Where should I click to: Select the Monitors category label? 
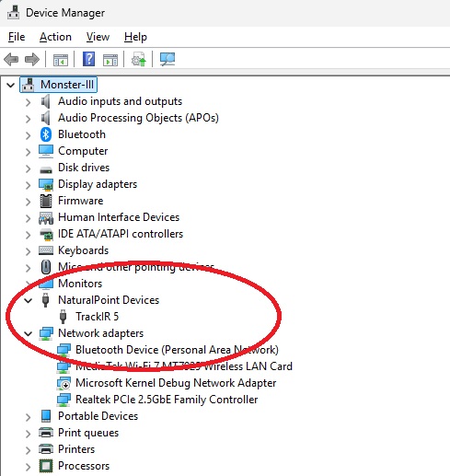point(80,284)
